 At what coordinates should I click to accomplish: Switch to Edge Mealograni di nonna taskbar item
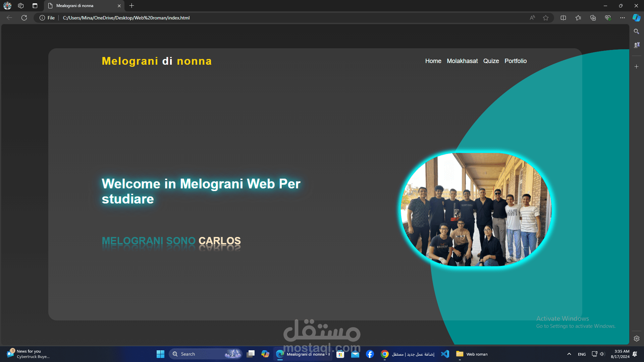coord(303,354)
